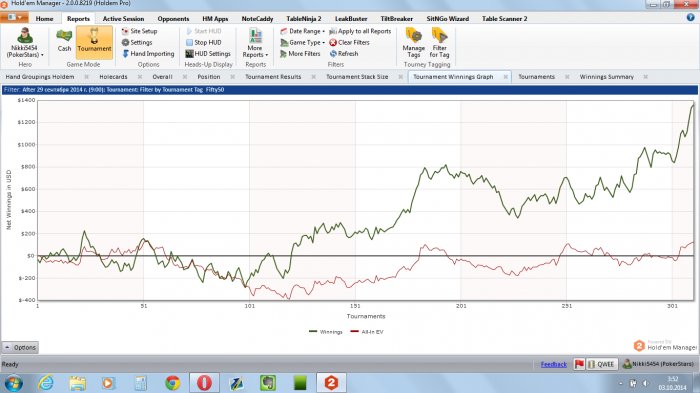Click Filter for Tag icon
Viewport: 700px width, 393px height.
pos(439,36)
